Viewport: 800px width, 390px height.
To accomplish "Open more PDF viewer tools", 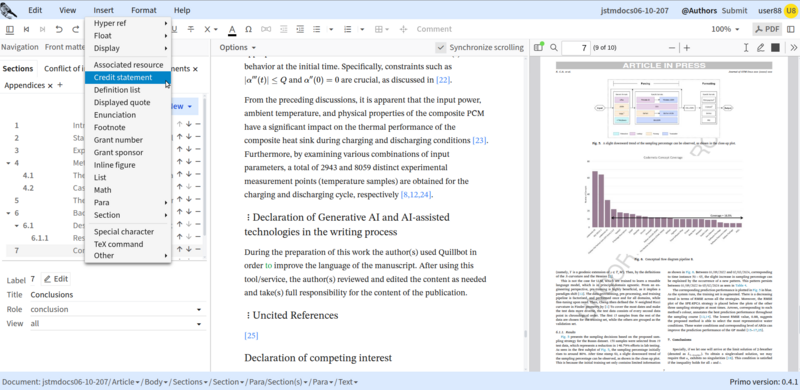I will click(793, 48).
